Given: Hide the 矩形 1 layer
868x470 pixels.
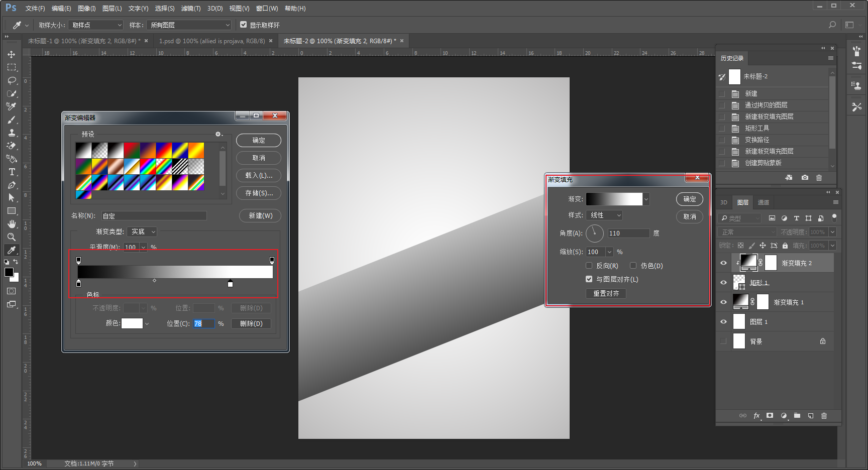Looking at the screenshot, I should (x=723, y=282).
